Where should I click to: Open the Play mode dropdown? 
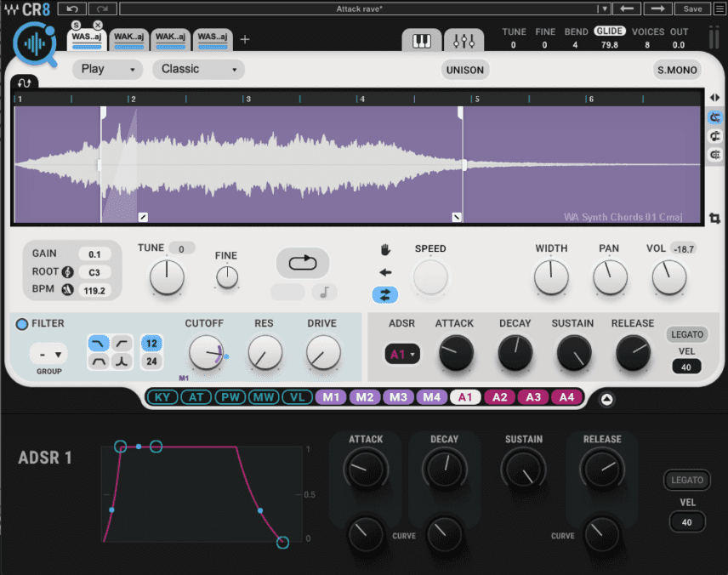point(107,69)
